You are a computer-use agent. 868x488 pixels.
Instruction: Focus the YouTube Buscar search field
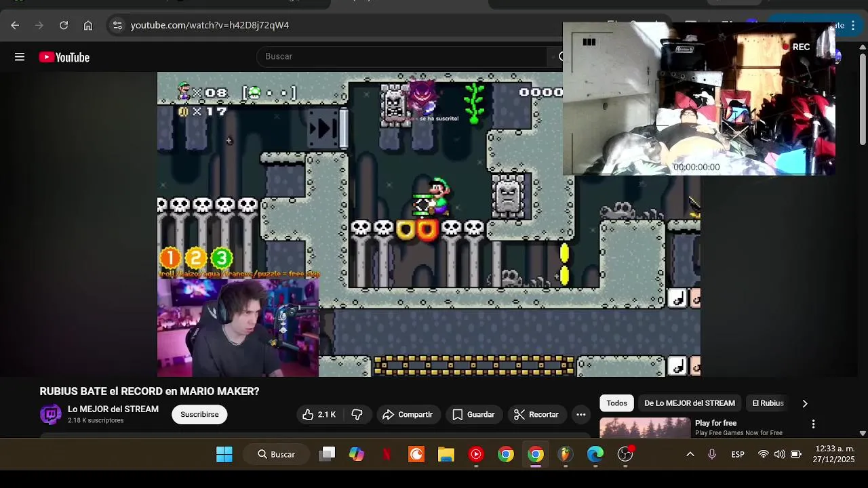(403, 56)
